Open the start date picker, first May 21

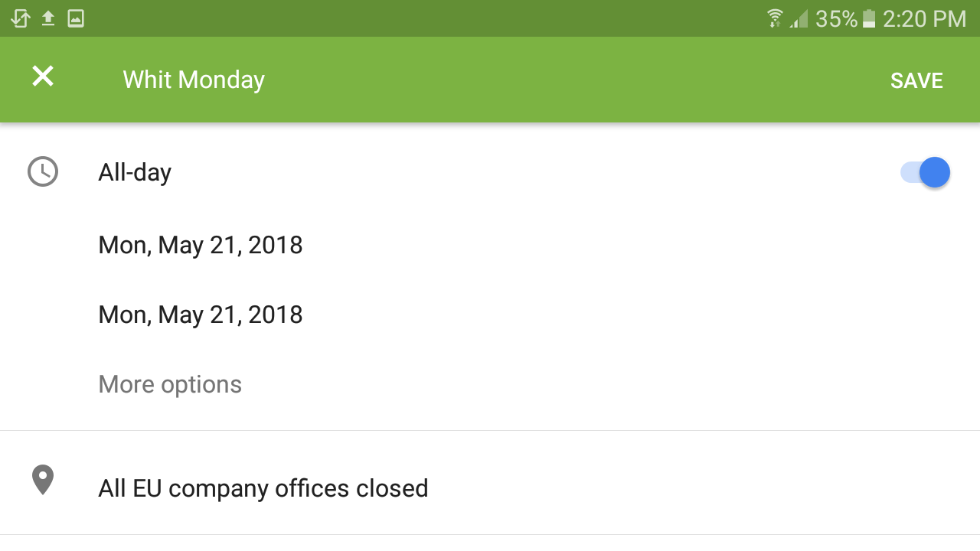coord(201,245)
